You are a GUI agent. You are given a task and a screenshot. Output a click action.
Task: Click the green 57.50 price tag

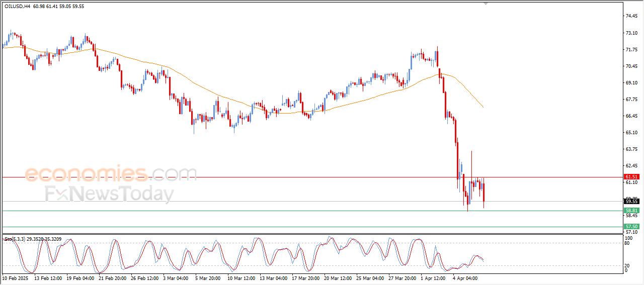point(631,227)
